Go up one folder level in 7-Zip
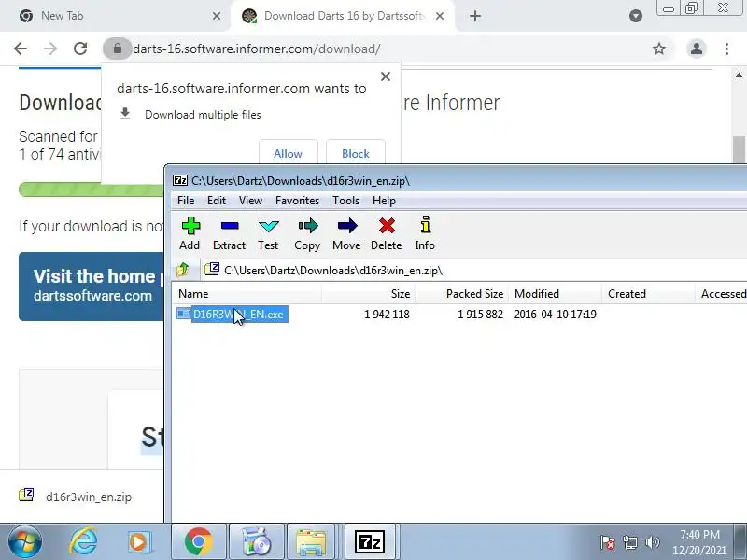Screen dimensions: 747x560 click(x=183, y=270)
